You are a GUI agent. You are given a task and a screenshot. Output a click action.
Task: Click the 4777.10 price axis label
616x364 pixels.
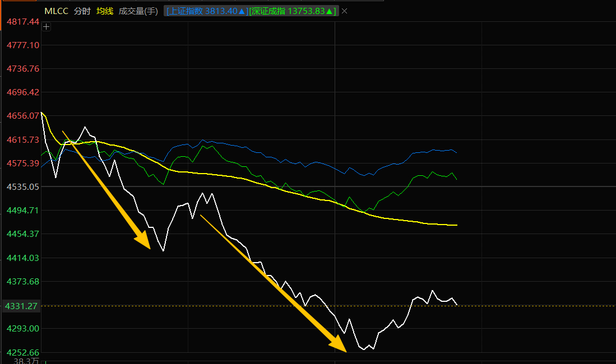coord(23,45)
